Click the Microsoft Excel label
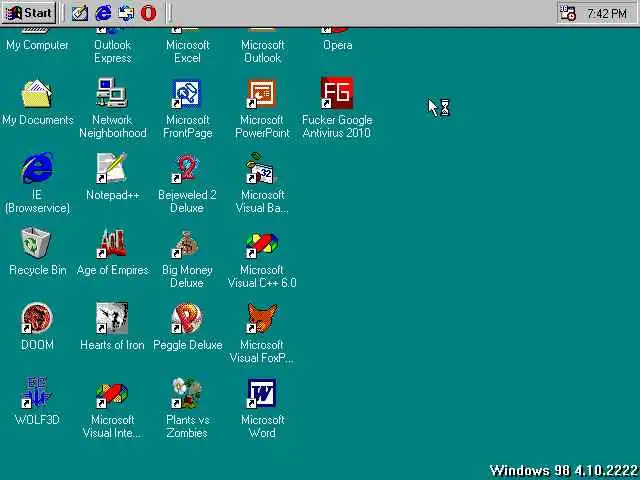Viewport: 640px width, 480px height. click(187, 51)
